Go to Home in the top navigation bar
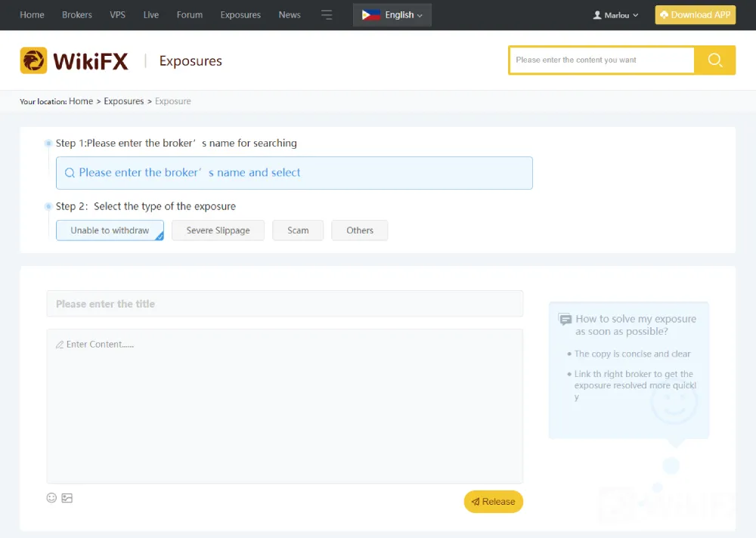This screenshot has width=756, height=538. [32, 15]
